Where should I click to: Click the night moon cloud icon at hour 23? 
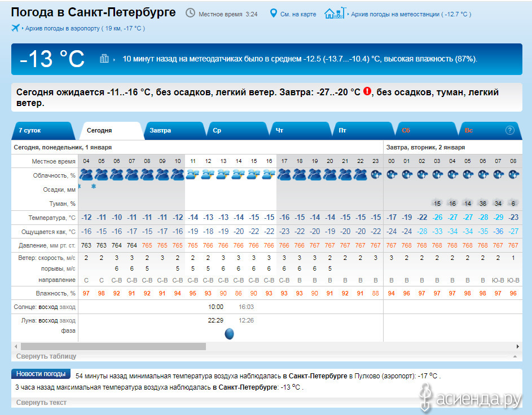(376, 175)
